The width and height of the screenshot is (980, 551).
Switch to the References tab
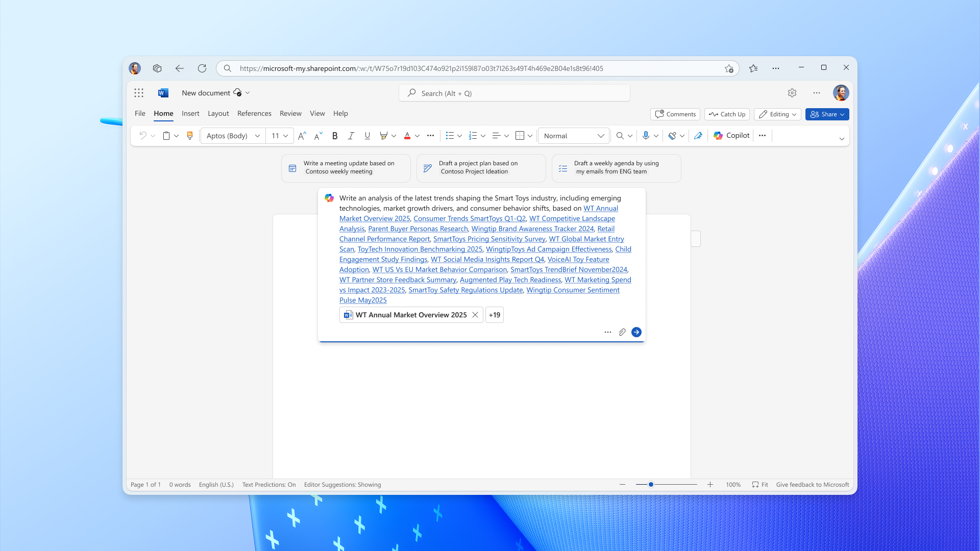tap(254, 113)
